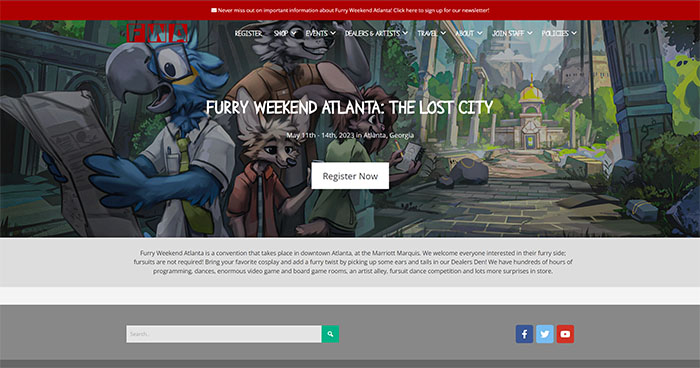Open the About menu

(x=469, y=33)
